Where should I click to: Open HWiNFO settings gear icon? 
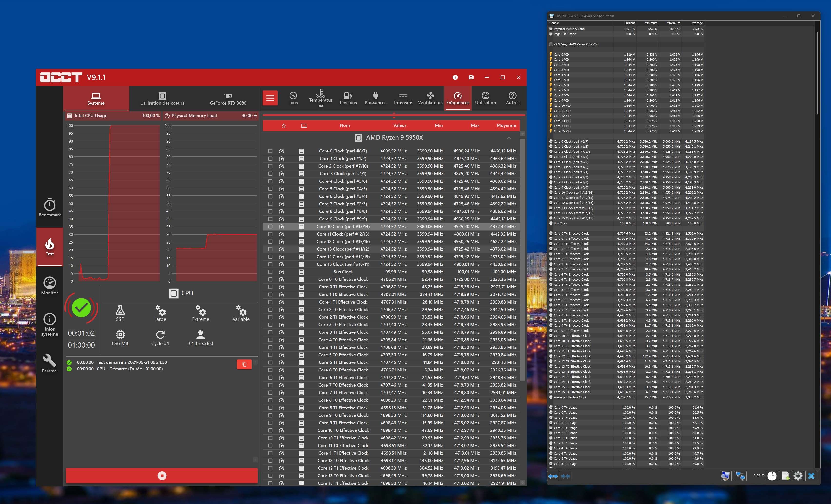coord(798,476)
